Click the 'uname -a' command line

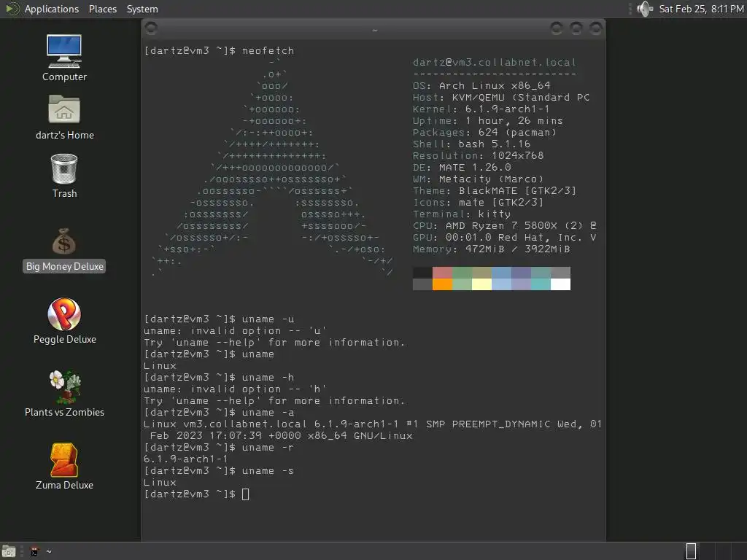click(x=219, y=413)
